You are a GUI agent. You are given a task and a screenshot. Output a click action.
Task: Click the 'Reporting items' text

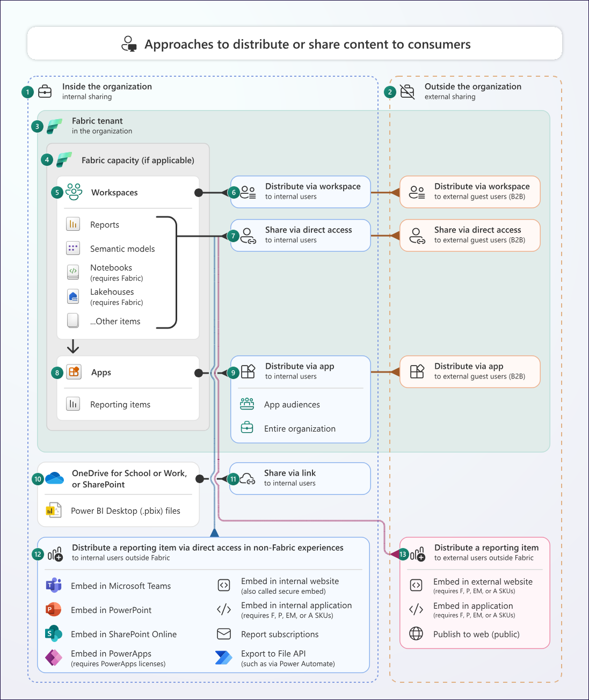pos(120,404)
